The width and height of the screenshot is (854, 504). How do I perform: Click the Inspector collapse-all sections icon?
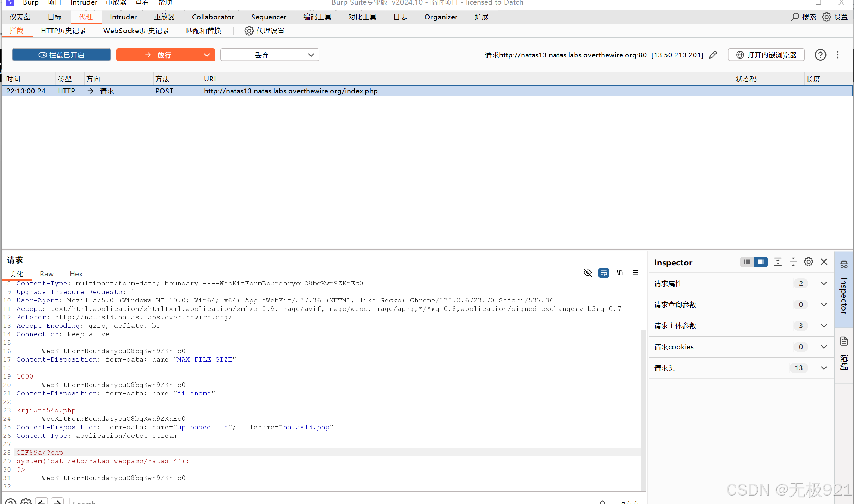(793, 262)
